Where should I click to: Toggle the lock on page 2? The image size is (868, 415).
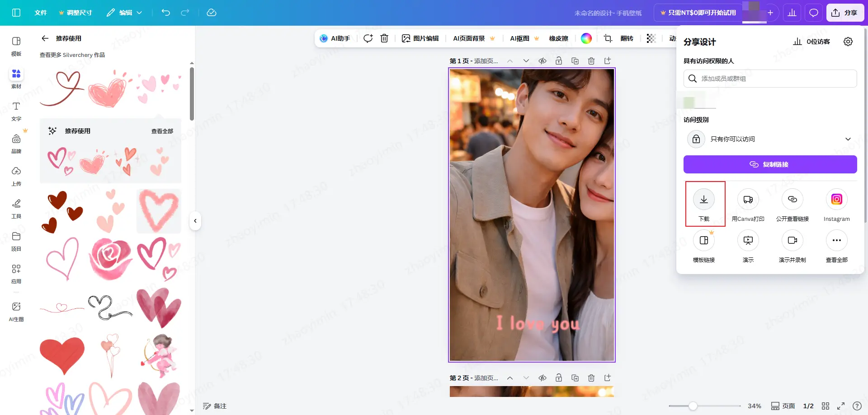coord(559,378)
